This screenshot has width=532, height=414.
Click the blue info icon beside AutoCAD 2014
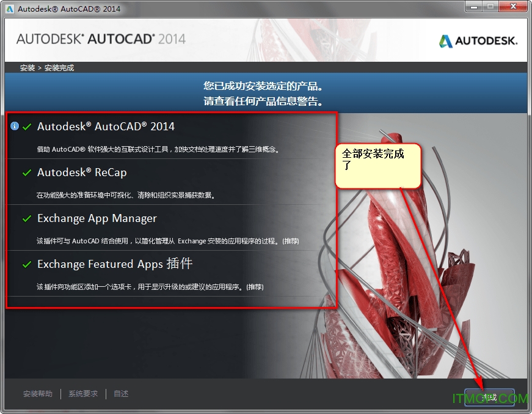pyautogui.click(x=15, y=126)
